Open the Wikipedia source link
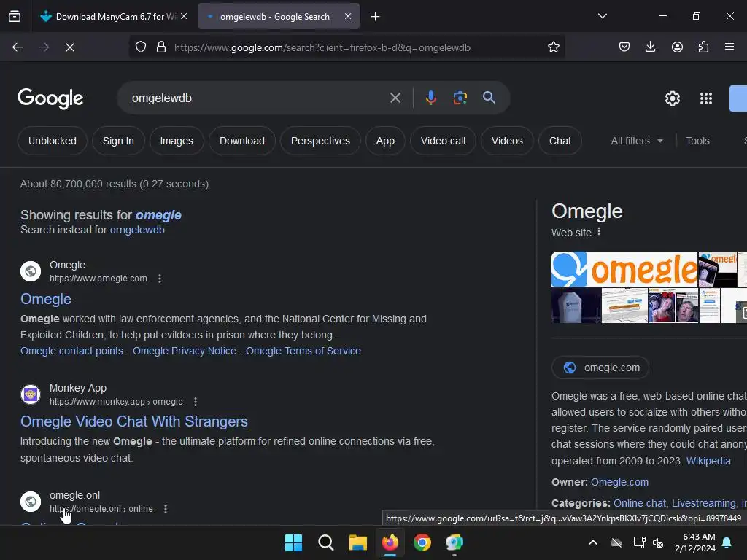The image size is (747, 560). [708, 461]
